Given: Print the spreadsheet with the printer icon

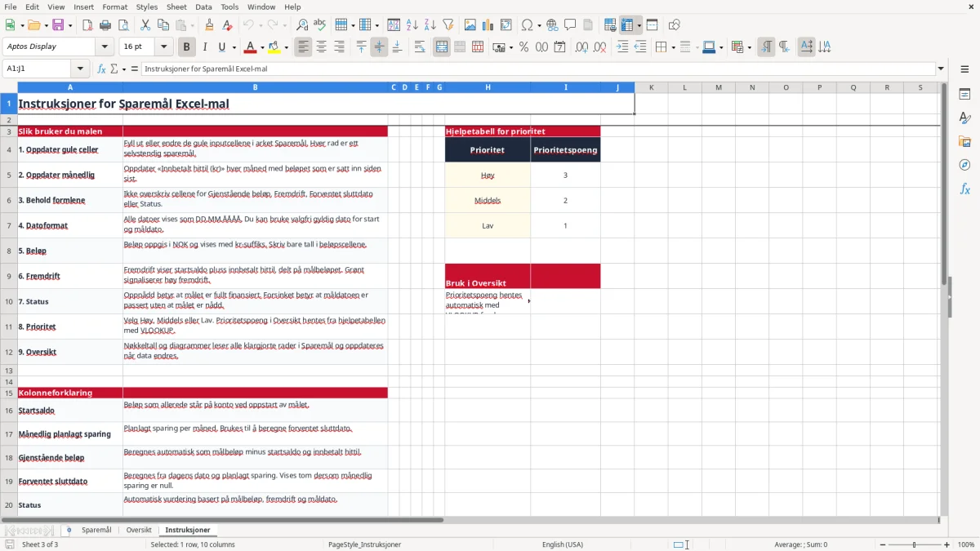Looking at the screenshot, I should [105, 25].
